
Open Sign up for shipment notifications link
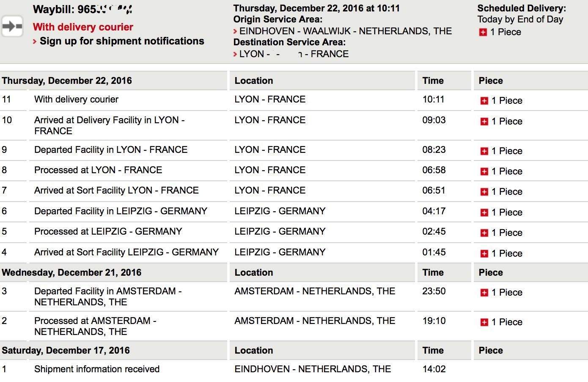click(122, 41)
